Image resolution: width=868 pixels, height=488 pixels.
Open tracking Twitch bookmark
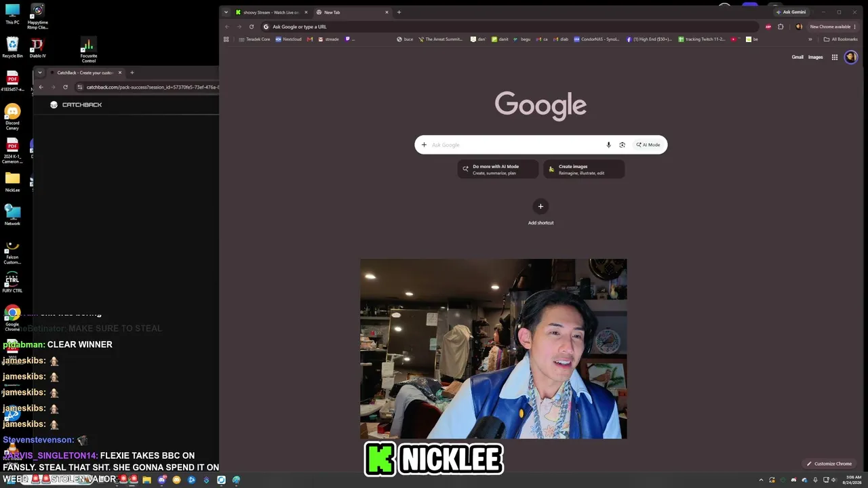click(x=702, y=39)
